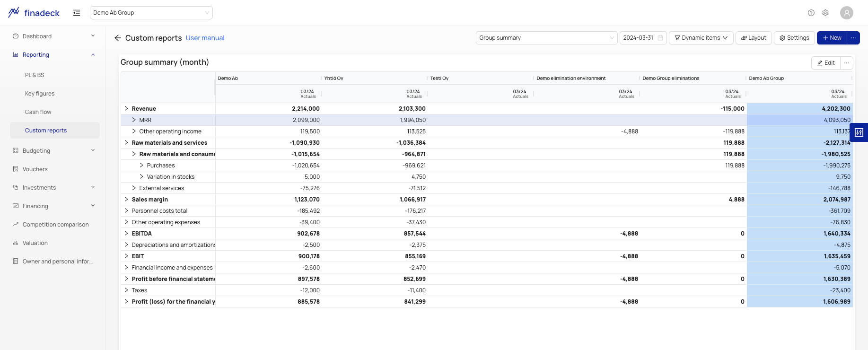This screenshot has width=868, height=350.
Task: Click the back arrow beside Custom reports
Action: tap(117, 38)
